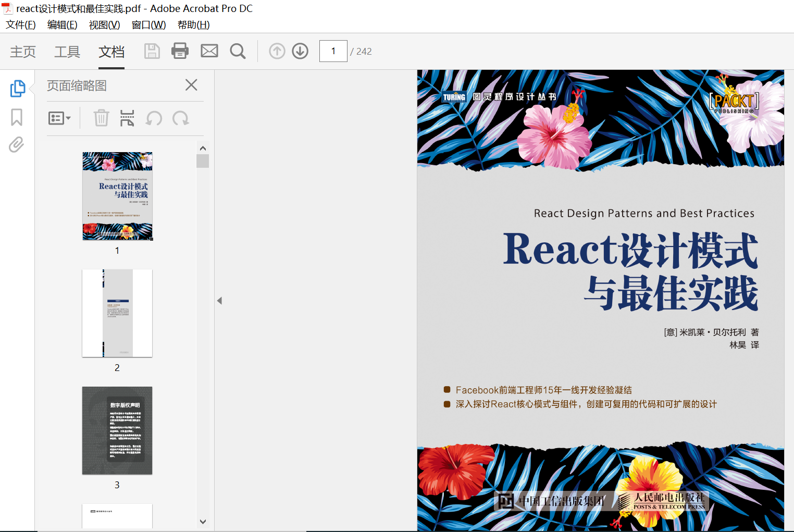This screenshot has height=532, width=794.
Task: Click translator line '林昊 译'
Action: click(744, 344)
